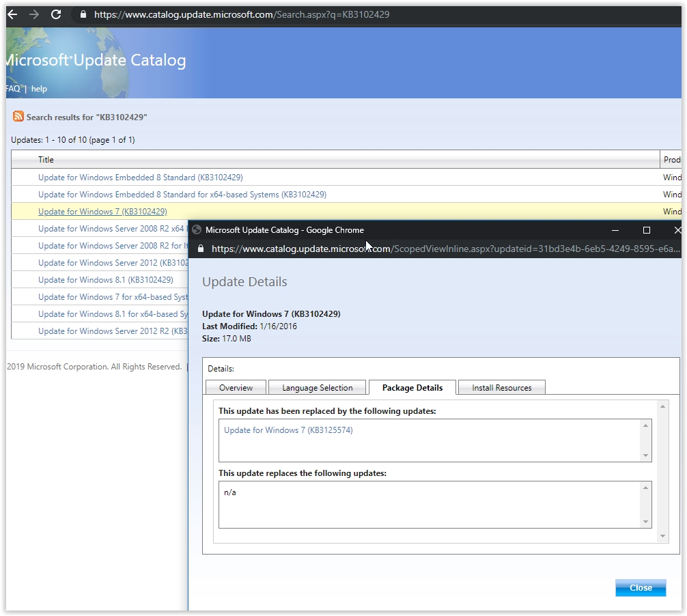
Task: Click down arrow of replaced-by list scrollbar
Action: pos(645,456)
